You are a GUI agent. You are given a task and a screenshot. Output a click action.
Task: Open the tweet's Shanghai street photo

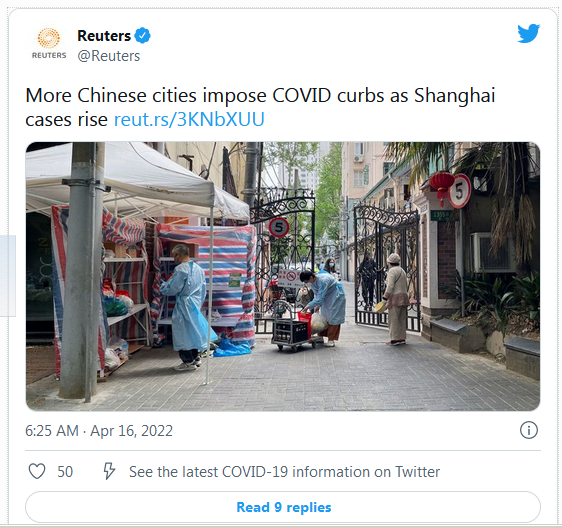(x=283, y=276)
